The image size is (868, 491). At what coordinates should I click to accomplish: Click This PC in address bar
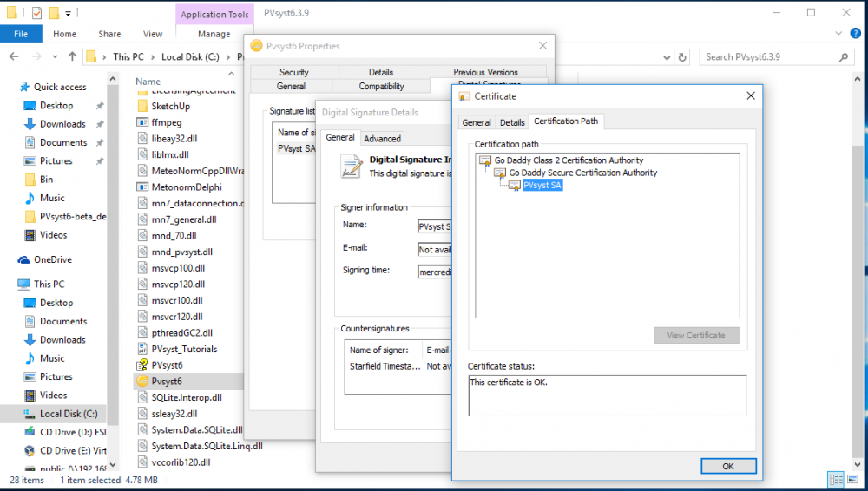128,57
